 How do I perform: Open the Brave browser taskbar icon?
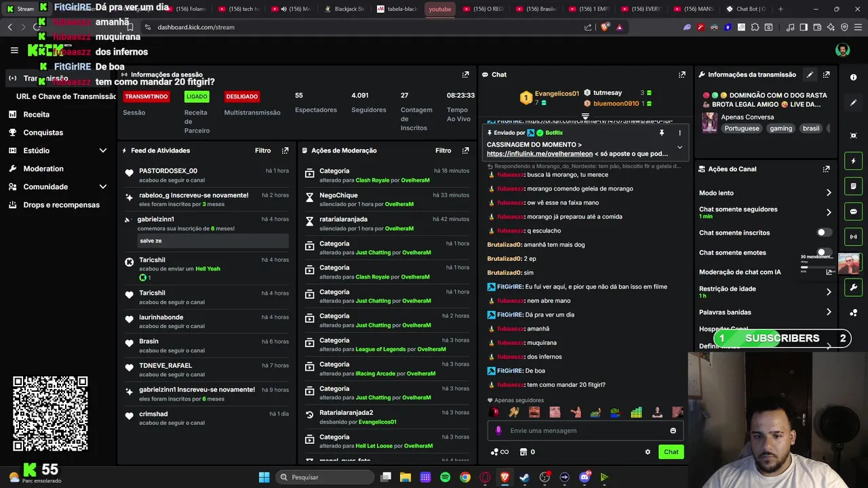click(505, 477)
